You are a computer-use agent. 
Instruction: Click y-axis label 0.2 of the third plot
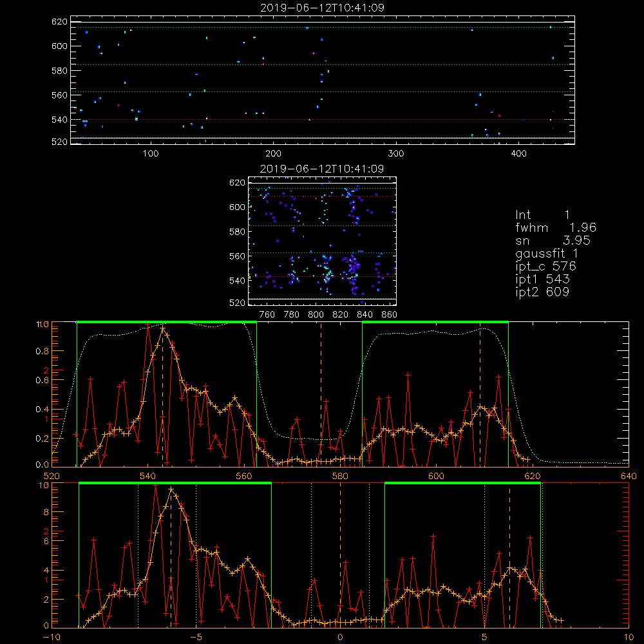point(43,439)
